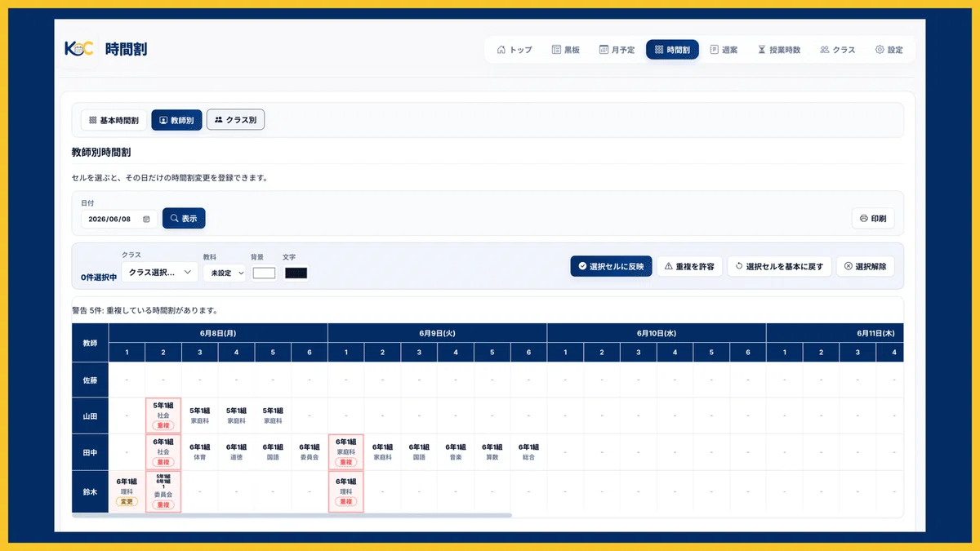Select the 教師別 tab

point(176,120)
